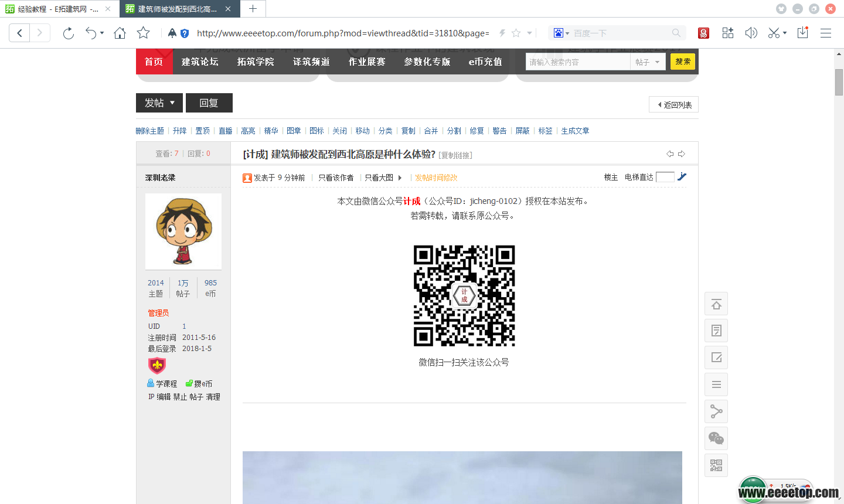Click the forum search input field
The height and width of the screenshot is (504, 844).
tap(578, 62)
